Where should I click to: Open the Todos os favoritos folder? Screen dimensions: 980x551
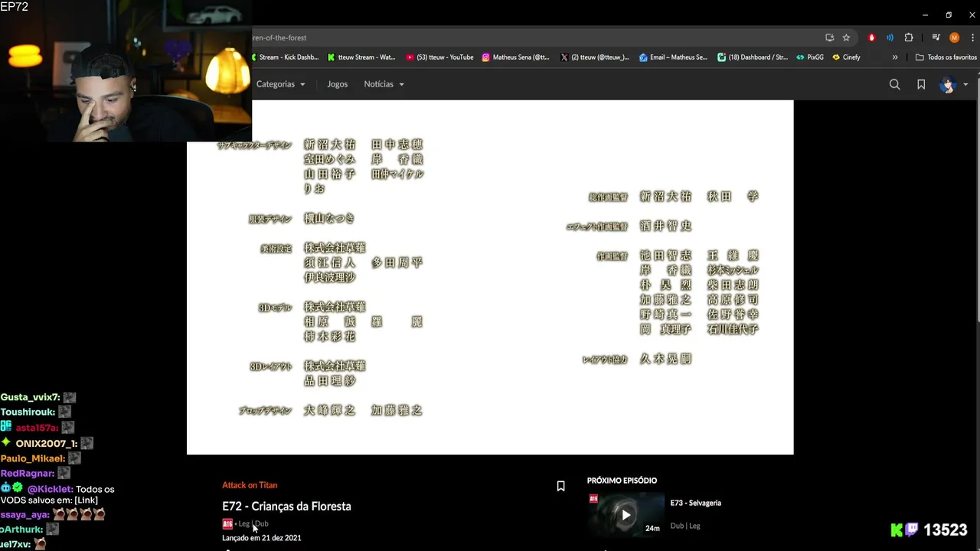pos(946,57)
